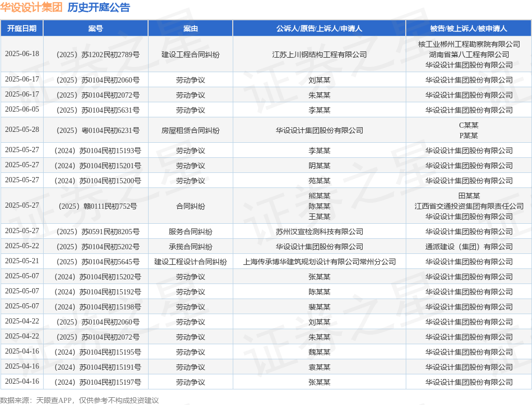Click defendant C某某

[469, 125]
